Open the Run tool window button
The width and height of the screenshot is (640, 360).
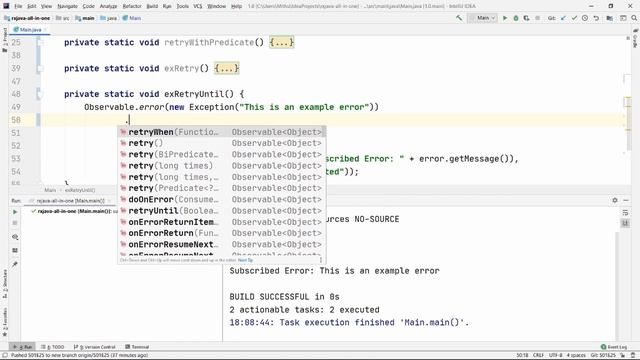click(22, 347)
